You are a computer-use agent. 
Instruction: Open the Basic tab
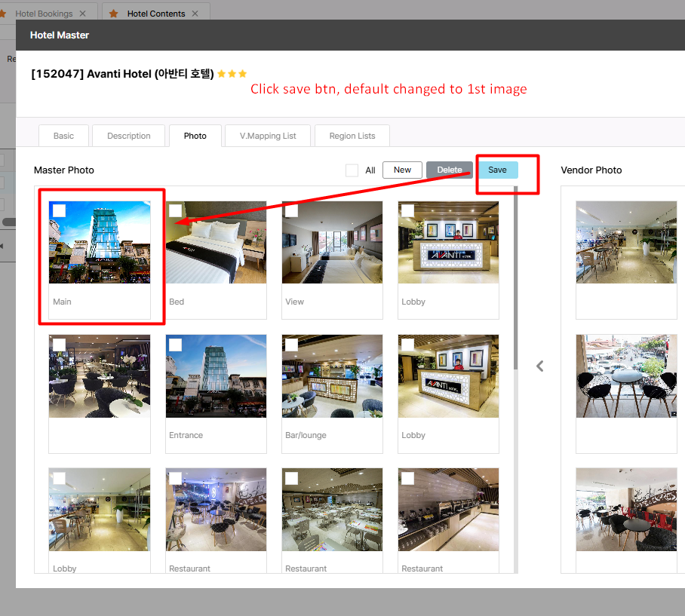click(64, 136)
